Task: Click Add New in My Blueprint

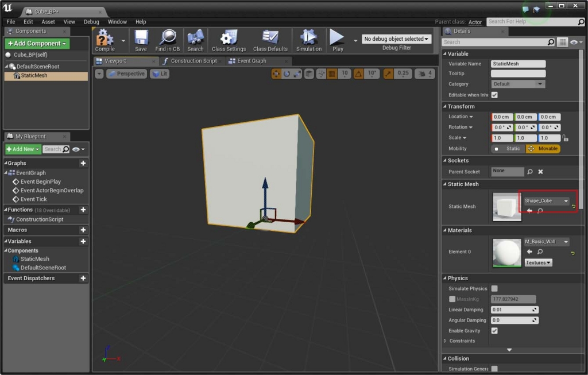Action: (23, 149)
